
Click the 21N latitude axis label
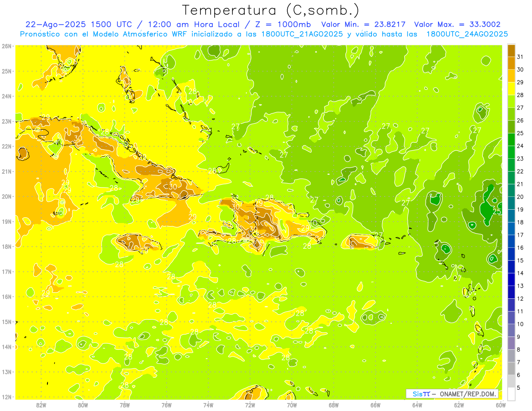[x=7, y=171]
